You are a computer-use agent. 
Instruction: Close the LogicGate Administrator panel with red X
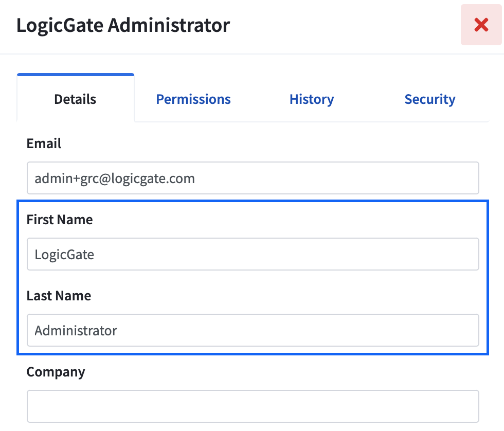click(x=481, y=25)
